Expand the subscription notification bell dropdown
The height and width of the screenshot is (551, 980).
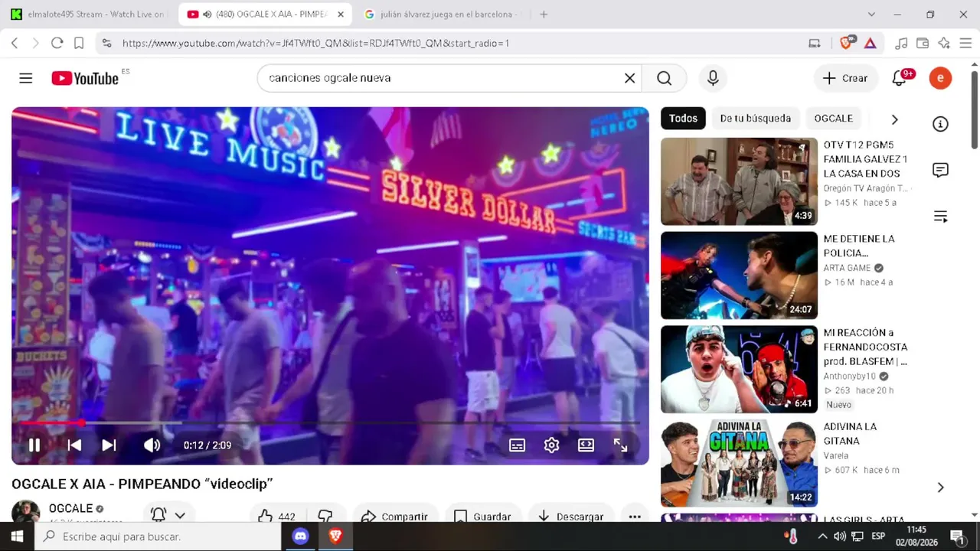pyautogui.click(x=168, y=515)
